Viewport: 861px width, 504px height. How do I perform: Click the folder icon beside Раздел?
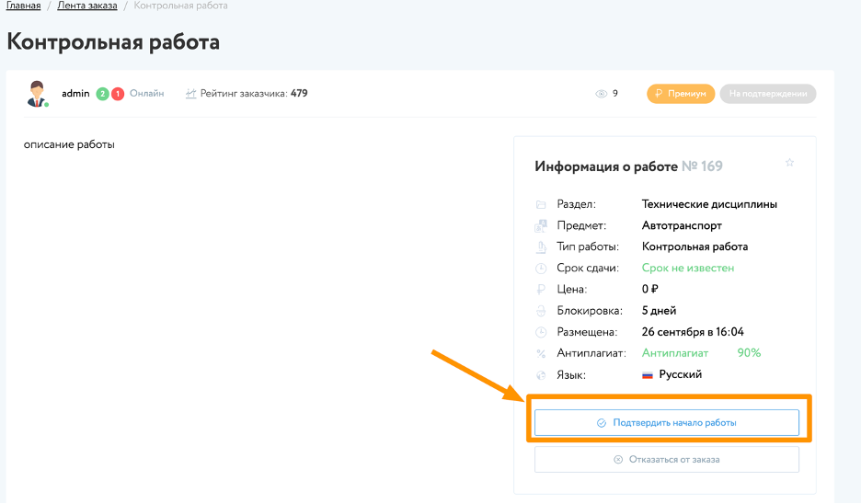[541, 204]
